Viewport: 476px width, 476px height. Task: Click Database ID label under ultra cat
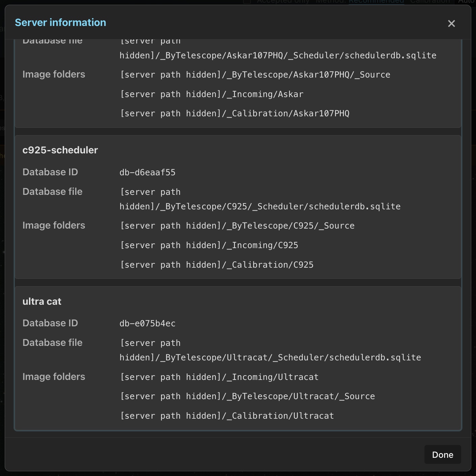(50, 323)
